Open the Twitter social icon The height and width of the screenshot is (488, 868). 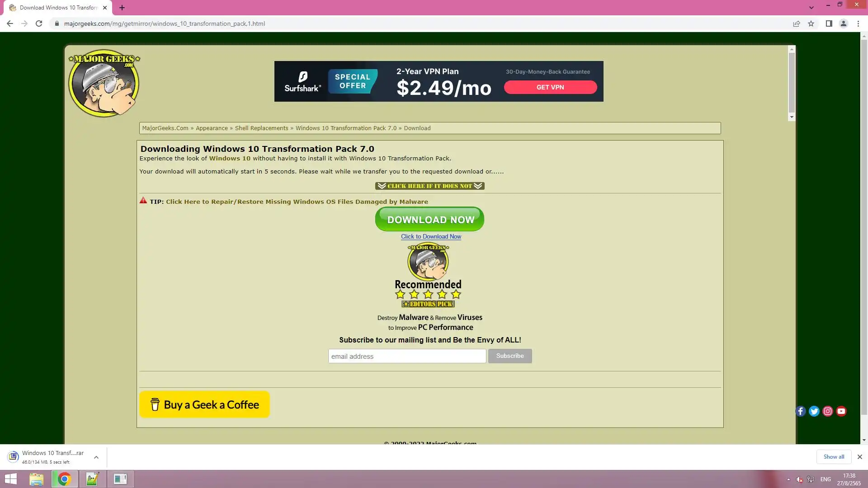point(814,411)
